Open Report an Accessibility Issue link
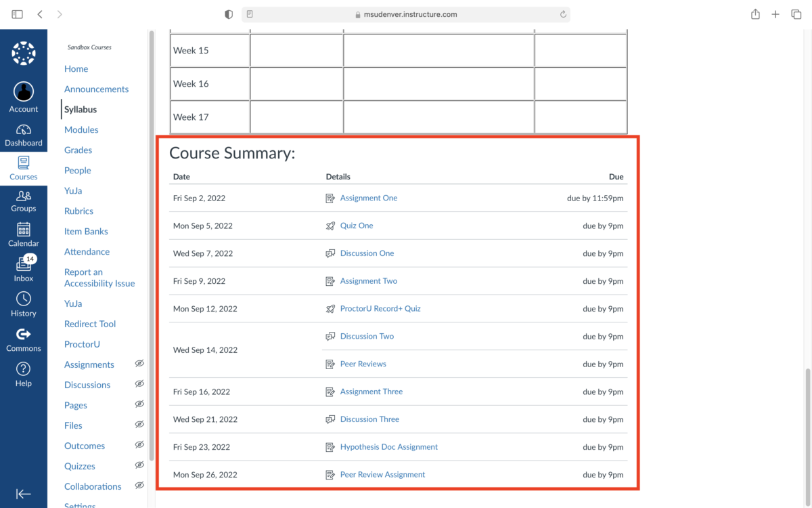This screenshot has height=508, width=812. click(99, 278)
